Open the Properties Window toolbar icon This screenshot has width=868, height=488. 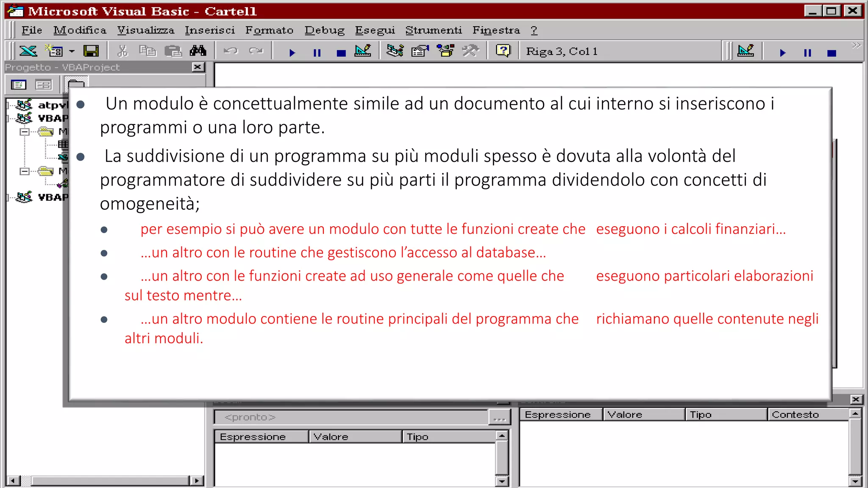pyautogui.click(x=420, y=51)
